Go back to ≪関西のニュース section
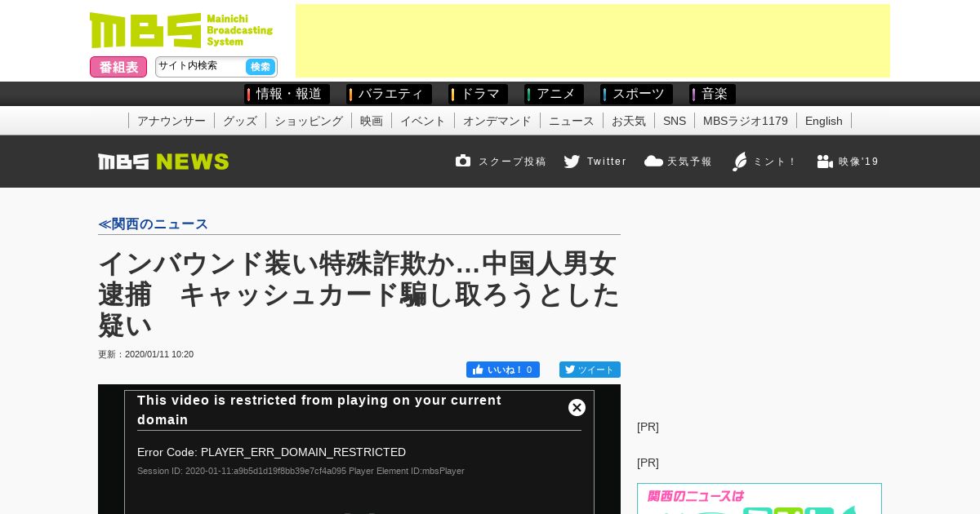The image size is (980, 514). tap(153, 224)
